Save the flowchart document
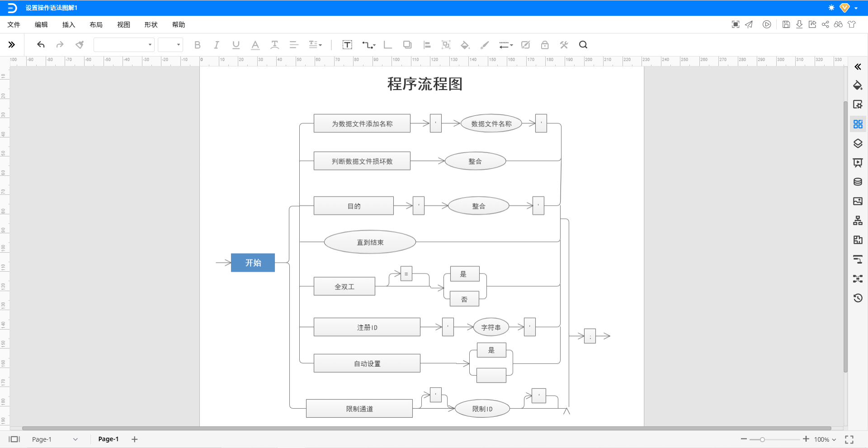The image size is (868, 448). 786,24
